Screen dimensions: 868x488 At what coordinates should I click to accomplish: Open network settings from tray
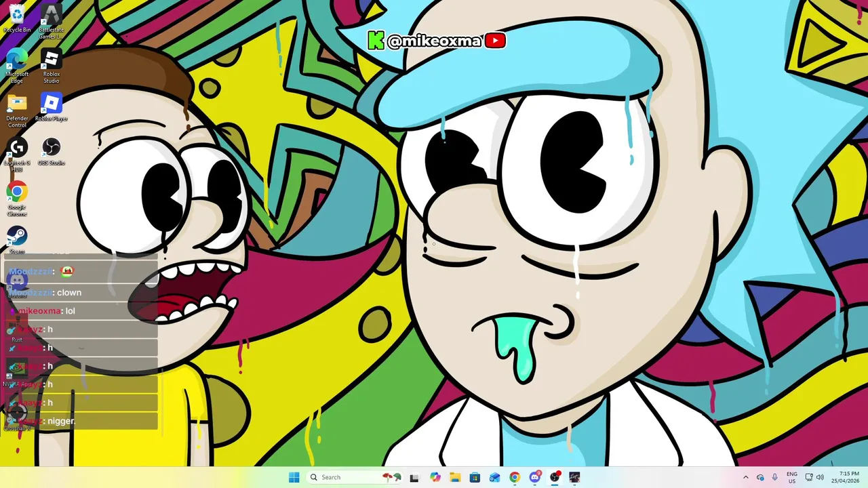809,477
